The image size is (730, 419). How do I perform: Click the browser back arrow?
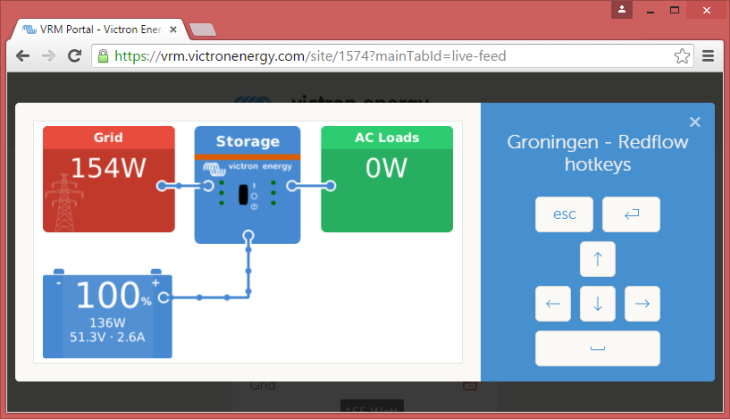point(20,56)
